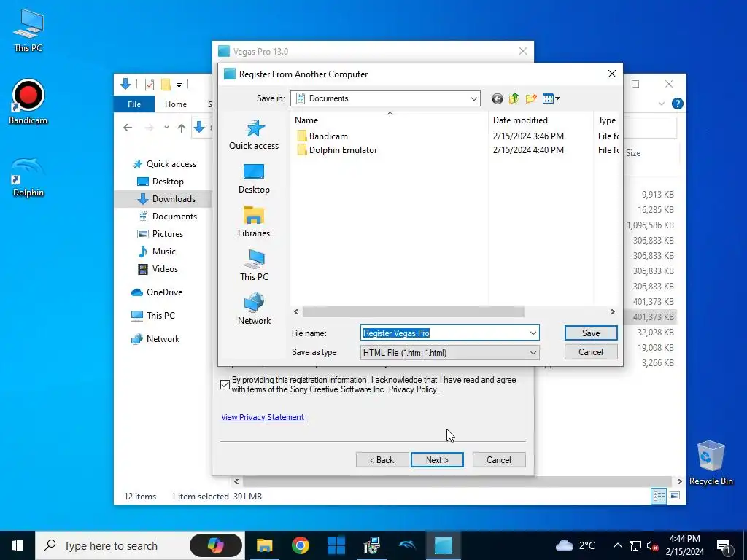Go up one folder in File Explorer
This screenshot has height=560, width=747.
click(x=182, y=128)
